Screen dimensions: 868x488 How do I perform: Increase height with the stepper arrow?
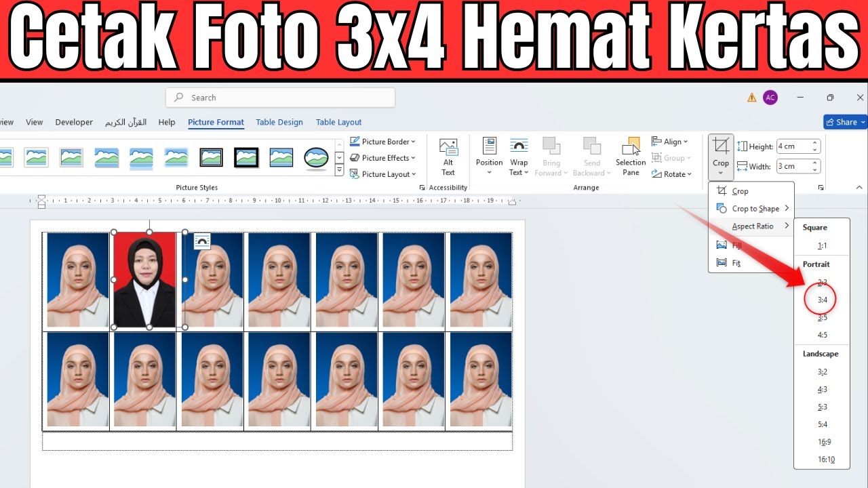(815, 143)
